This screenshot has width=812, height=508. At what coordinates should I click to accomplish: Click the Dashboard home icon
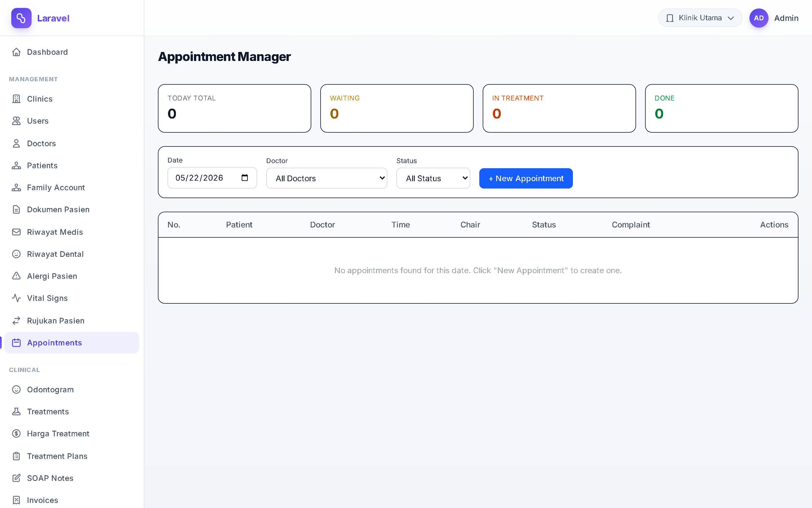point(16,52)
